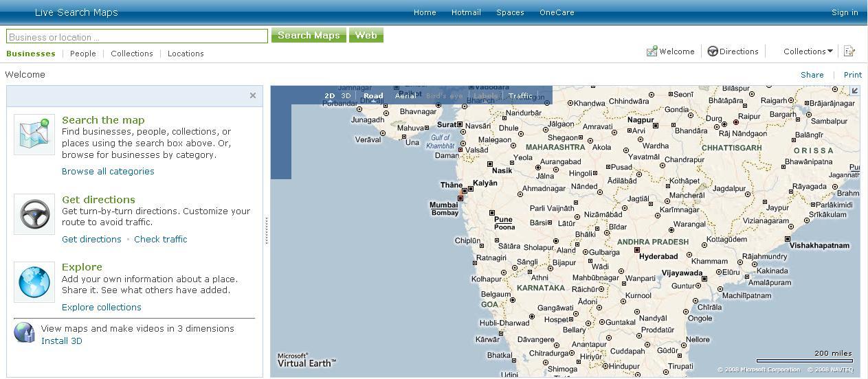This screenshot has width=868, height=379.
Task: Close the Welcome panel
Action: (253, 95)
